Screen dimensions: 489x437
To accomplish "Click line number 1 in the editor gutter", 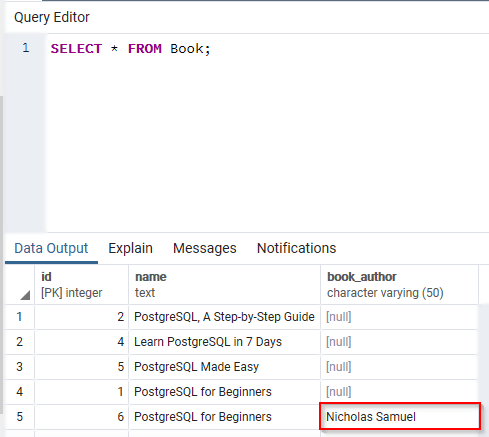I will 26,48.
